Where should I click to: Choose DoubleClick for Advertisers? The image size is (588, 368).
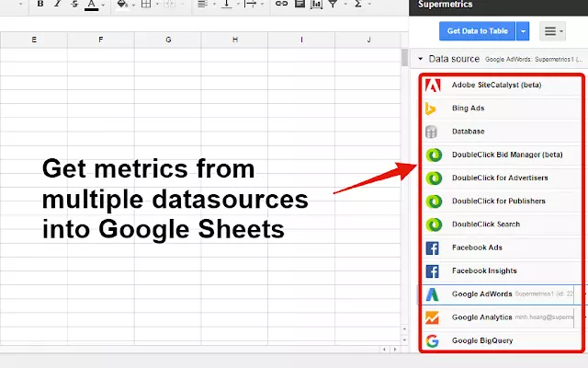point(502,178)
